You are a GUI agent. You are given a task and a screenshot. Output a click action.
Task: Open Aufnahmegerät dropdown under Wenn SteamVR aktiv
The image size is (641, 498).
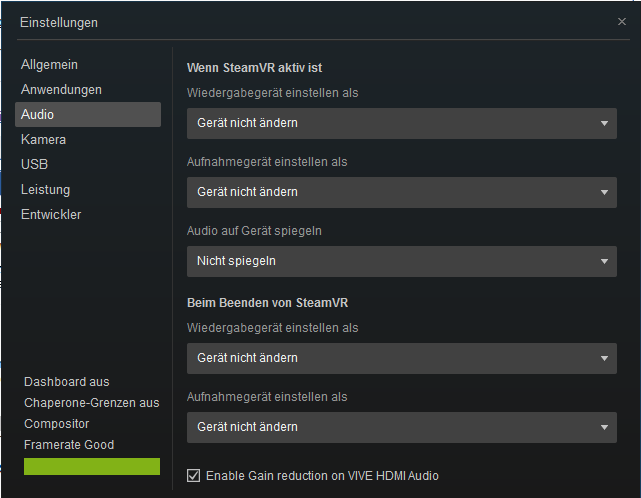point(401,192)
